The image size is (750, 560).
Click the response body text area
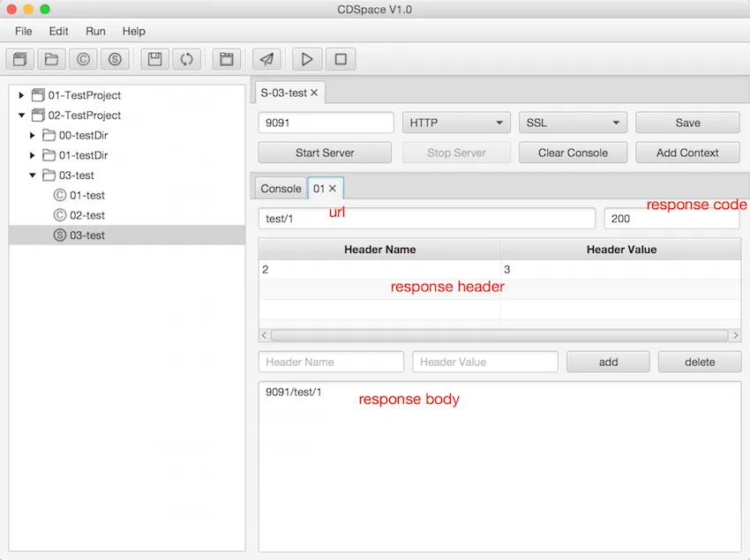tap(499, 467)
